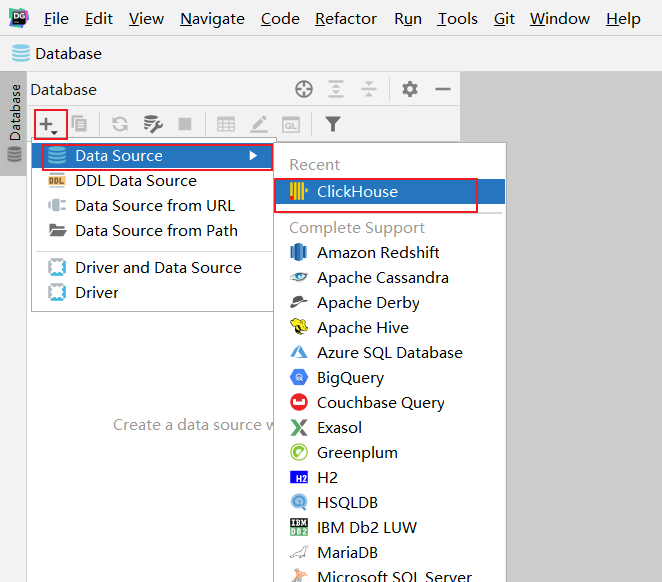Select Apache Derby data source
Screen dimensions: 662x582
(x=390, y=303)
